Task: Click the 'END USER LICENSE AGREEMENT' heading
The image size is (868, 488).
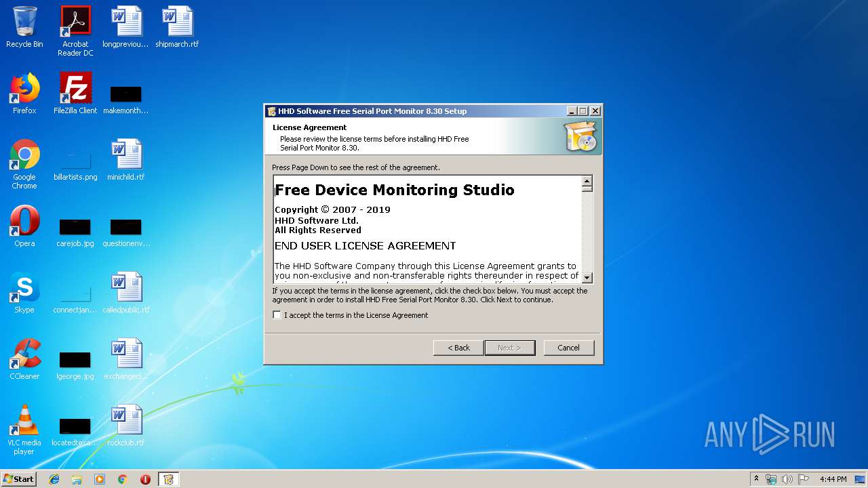Action: point(365,245)
